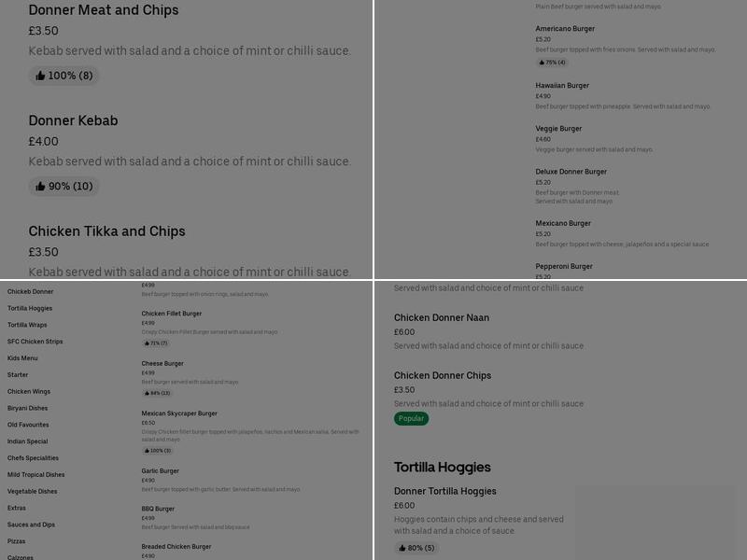The image size is (747, 560).
Task: Select the Deluxe Donner Burger item
Action: point(571,172)
